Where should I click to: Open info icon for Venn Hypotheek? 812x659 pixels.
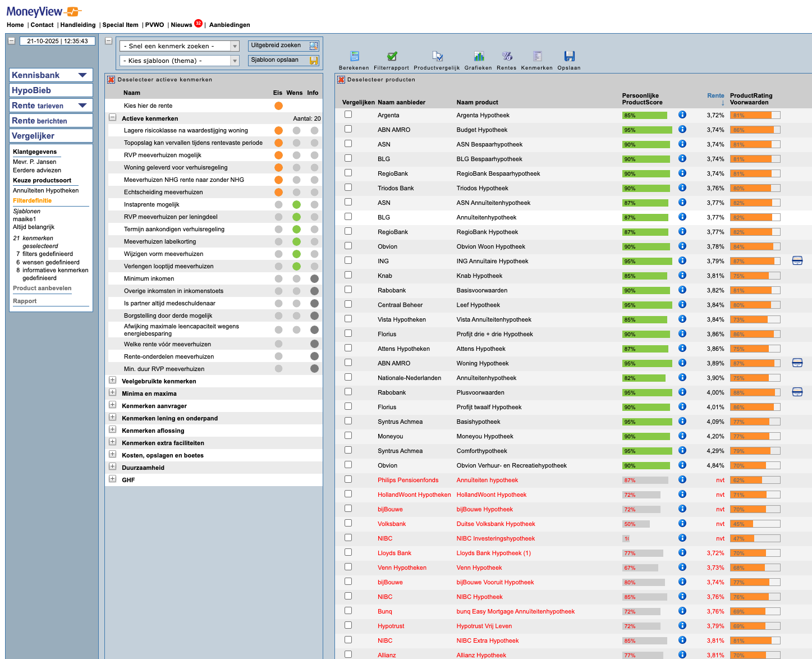(682, 567)
